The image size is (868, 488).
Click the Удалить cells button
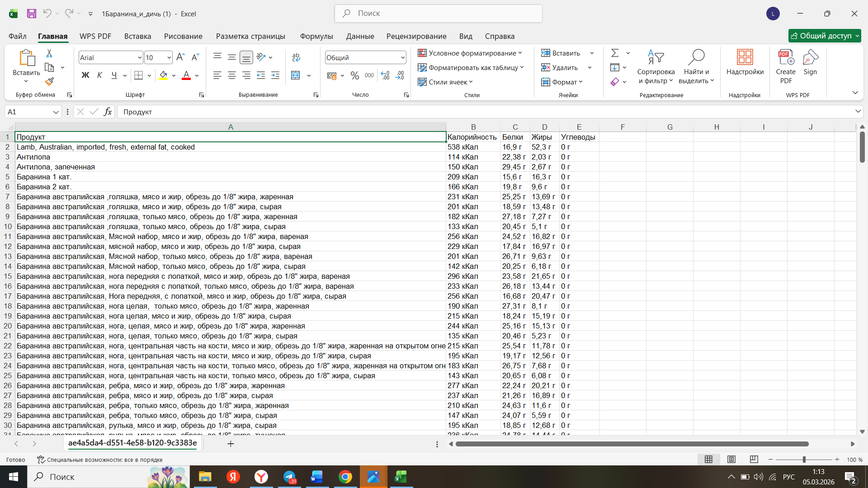560,68
